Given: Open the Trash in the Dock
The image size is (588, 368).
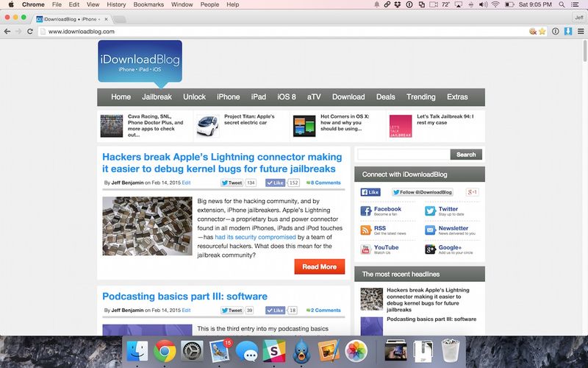Looking at the screenshot, I should [451, 351].
